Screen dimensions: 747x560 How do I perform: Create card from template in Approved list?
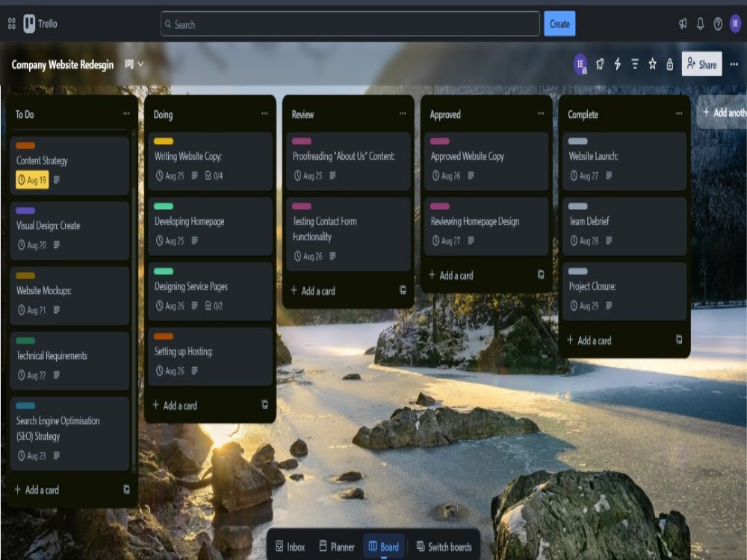tap(541, 275)
